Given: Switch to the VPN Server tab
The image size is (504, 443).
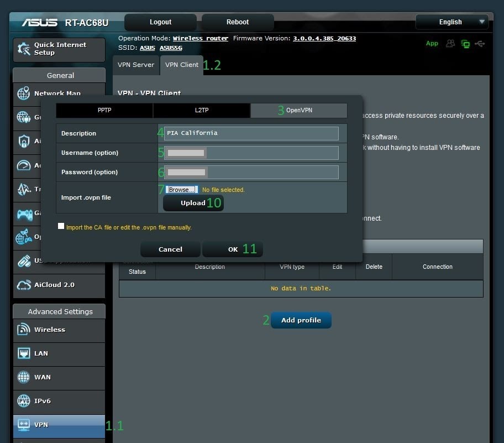Looking at the screenshot, I should click(136, 65).
